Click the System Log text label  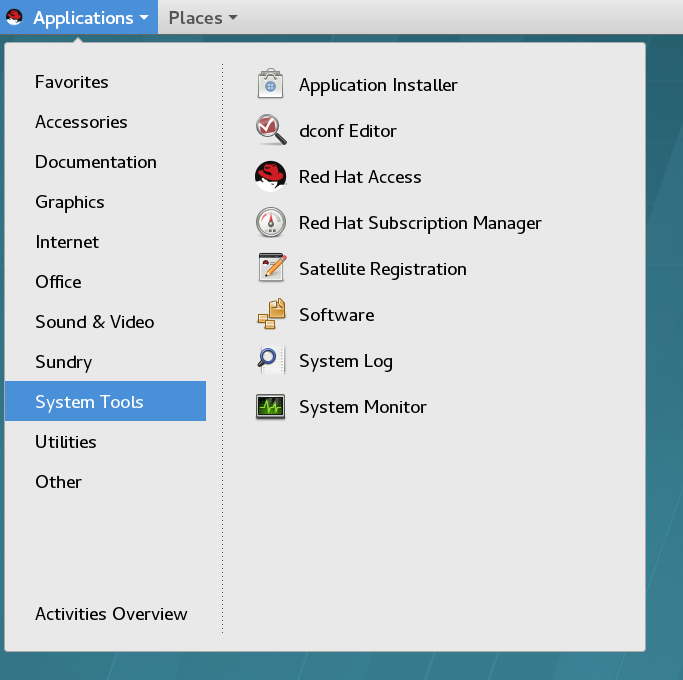[x=346, y=361]
